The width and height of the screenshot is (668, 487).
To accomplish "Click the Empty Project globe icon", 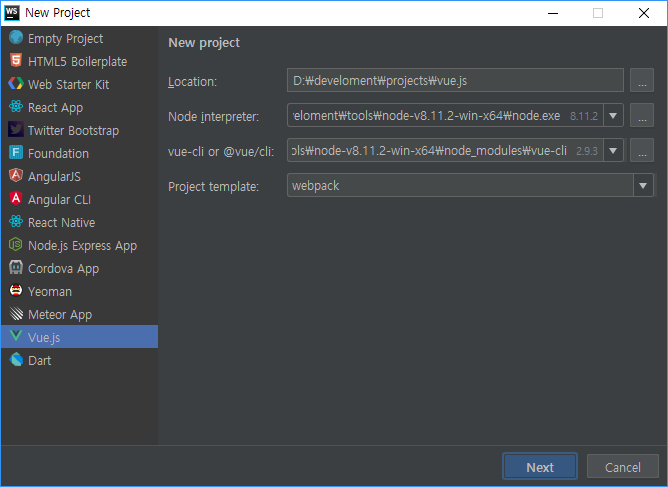I will click(16, 37).
